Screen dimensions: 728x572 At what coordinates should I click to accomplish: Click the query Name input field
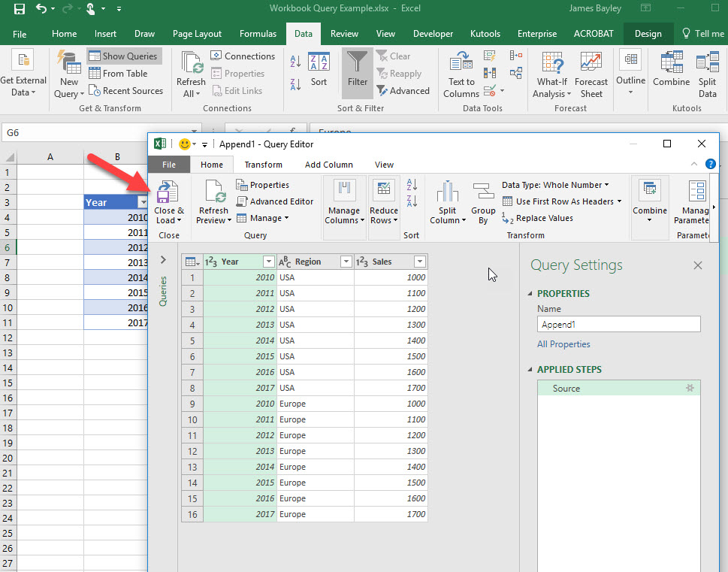pyautogui.click(x=618, y=325)
